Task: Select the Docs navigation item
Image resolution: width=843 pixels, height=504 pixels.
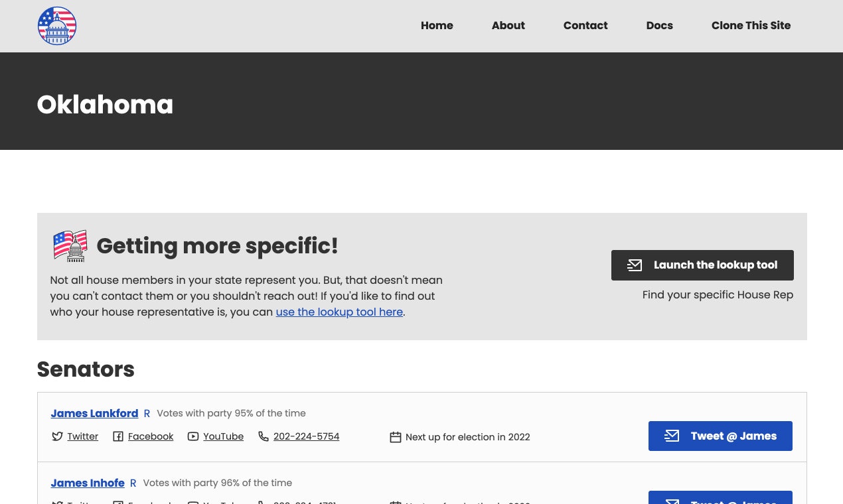Action: click(660, 26)
